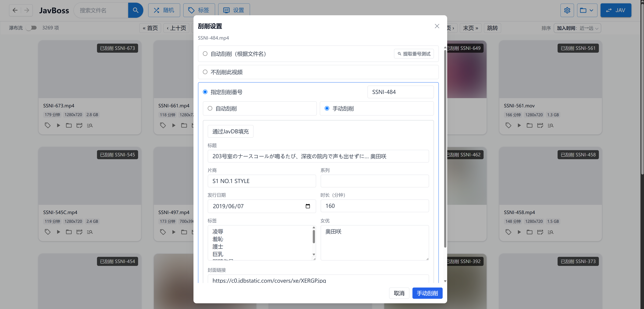The image size is (644, 309).
Task: Click tag icon on SSNI-673.mp4 card
Action: [x=47, y=125]
